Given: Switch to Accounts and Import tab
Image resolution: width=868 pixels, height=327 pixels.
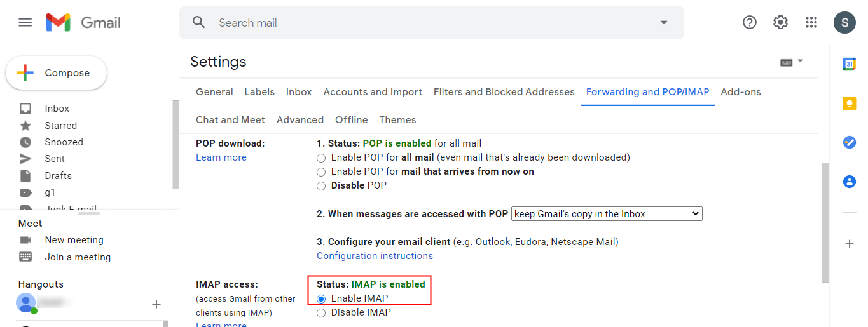Looking at the screenshot, I should [x=373, y=92].
